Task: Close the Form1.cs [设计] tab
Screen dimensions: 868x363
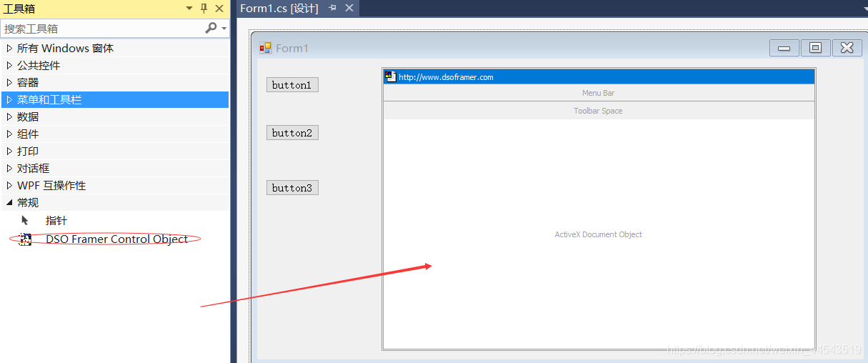Action: point(349,8)
